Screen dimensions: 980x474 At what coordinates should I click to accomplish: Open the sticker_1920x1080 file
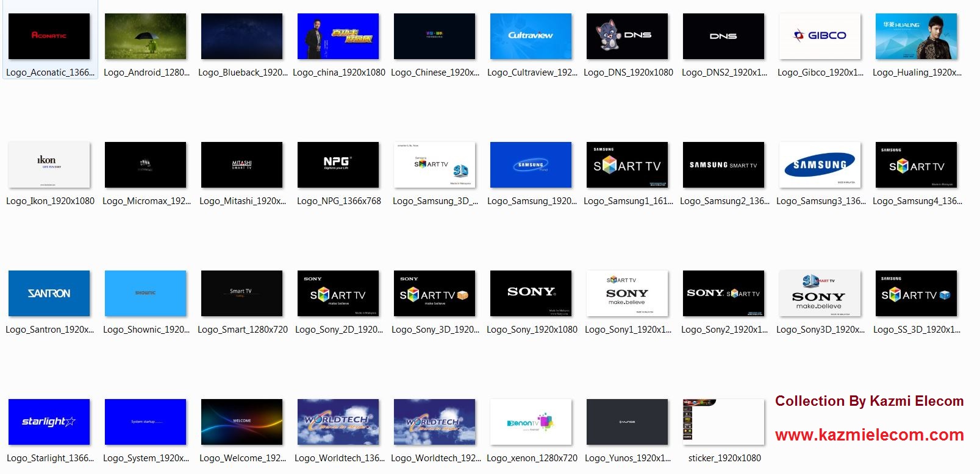723,422
